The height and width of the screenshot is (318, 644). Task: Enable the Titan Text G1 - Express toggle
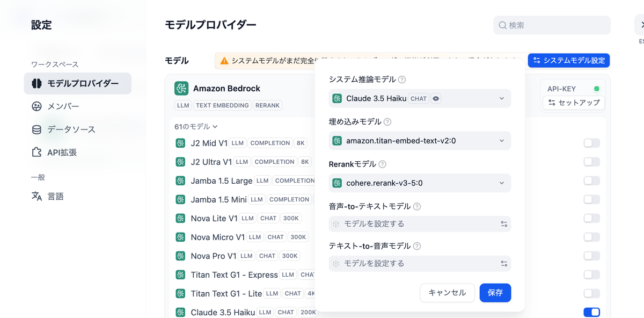coord(591,274)
